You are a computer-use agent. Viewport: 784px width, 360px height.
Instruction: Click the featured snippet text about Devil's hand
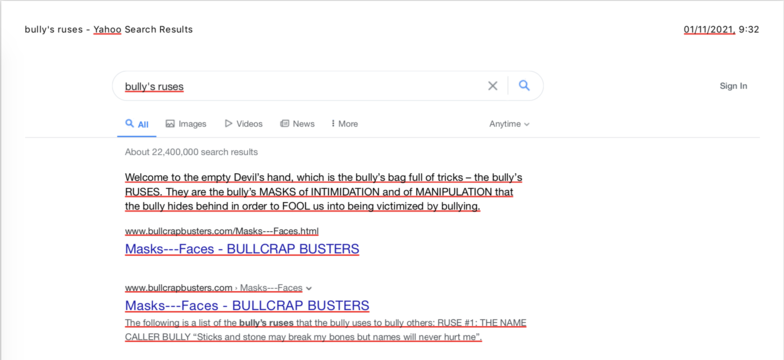(x=324, y=192)
